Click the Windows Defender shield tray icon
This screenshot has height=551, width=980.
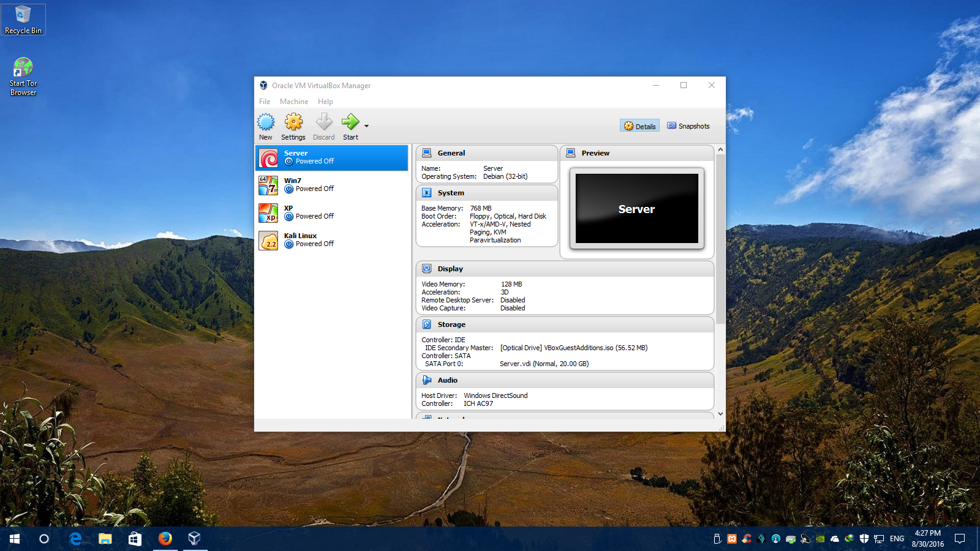[x=864, y=539]
